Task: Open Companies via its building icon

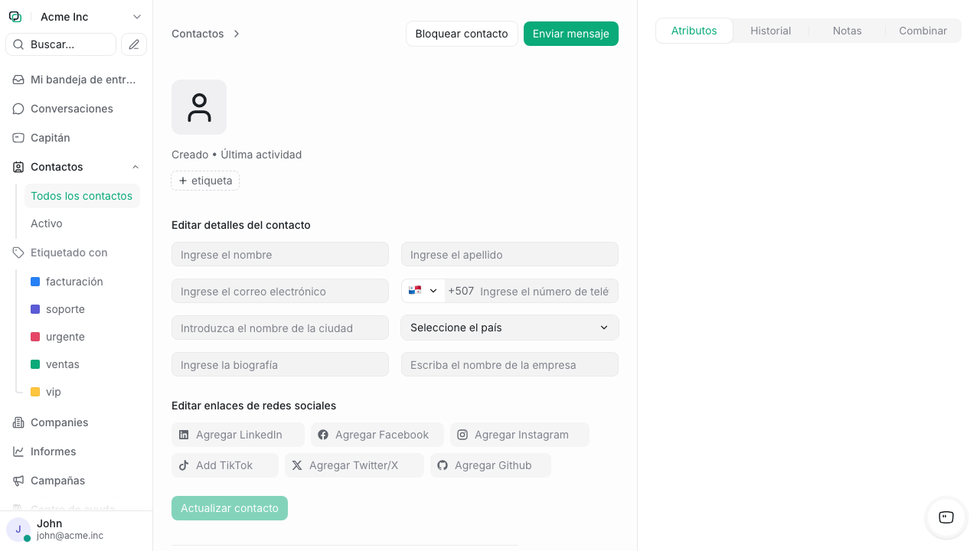Action: (18, 422)
